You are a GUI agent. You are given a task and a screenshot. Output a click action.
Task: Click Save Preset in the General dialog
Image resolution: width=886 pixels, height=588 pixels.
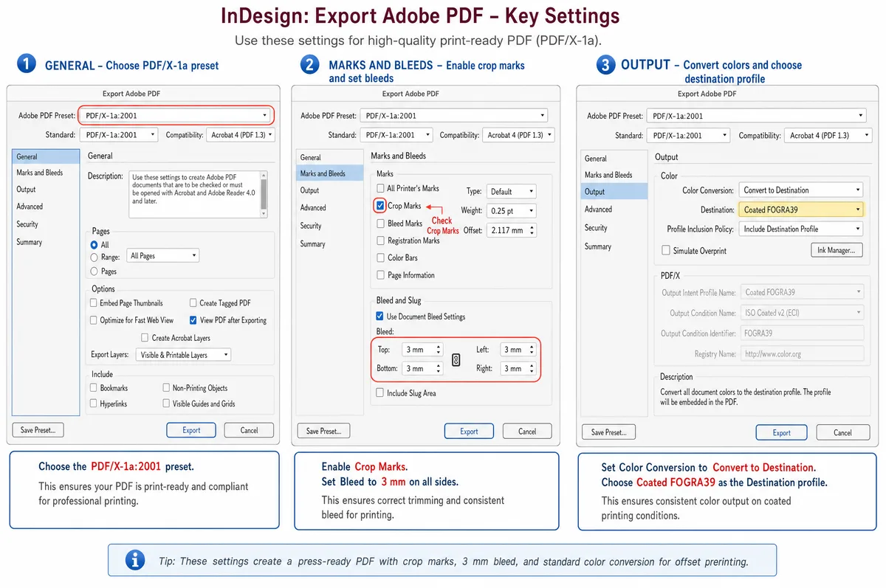38,430
